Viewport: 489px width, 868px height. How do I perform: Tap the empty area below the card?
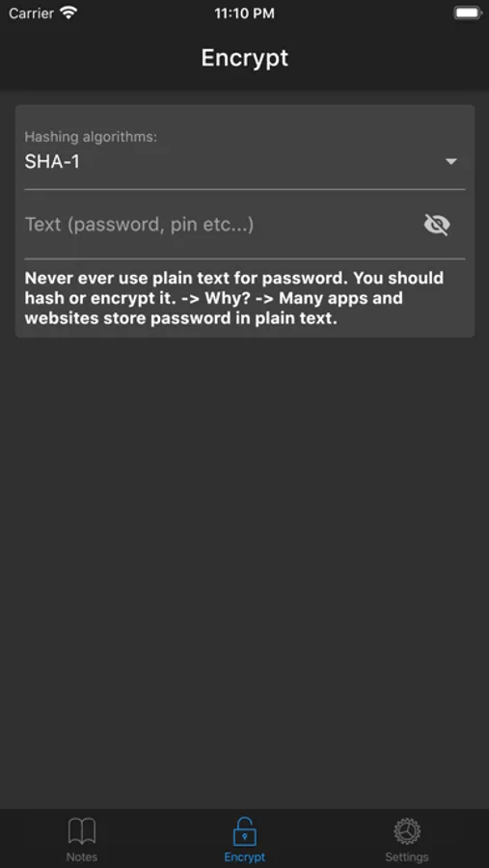244,570
